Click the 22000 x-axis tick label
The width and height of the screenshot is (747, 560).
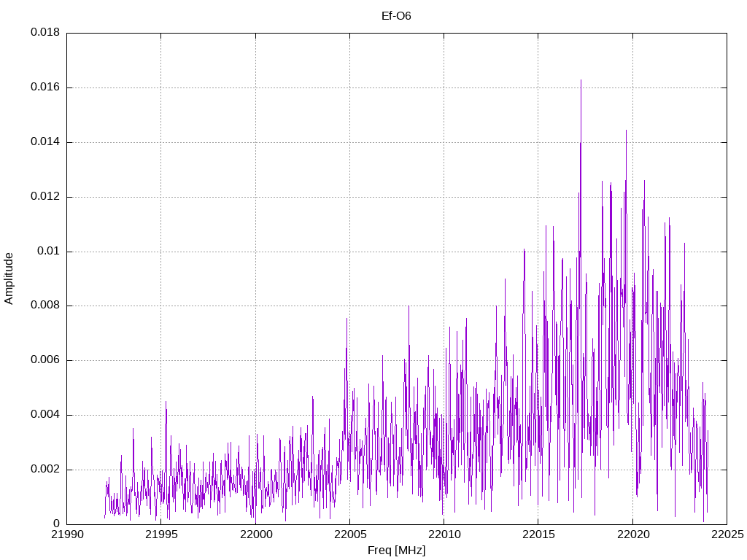[x=255, y=534]
